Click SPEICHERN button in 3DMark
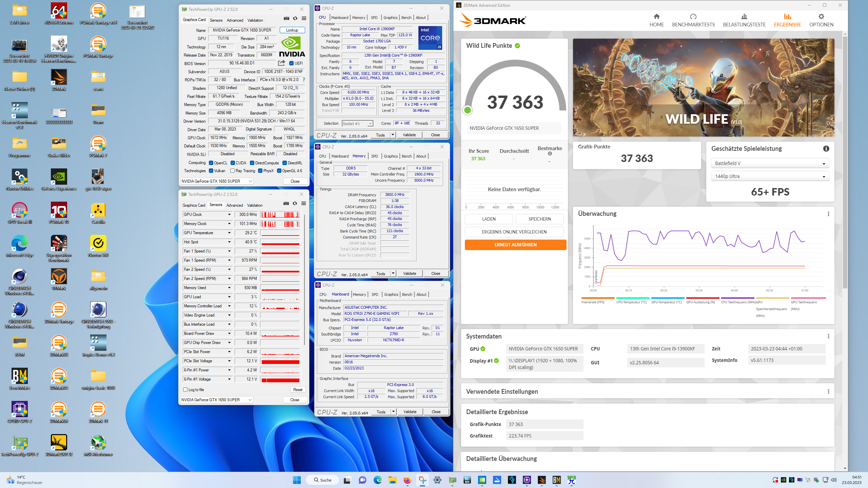The height and width of the screenshot is (488, 868). click(539, 219)
